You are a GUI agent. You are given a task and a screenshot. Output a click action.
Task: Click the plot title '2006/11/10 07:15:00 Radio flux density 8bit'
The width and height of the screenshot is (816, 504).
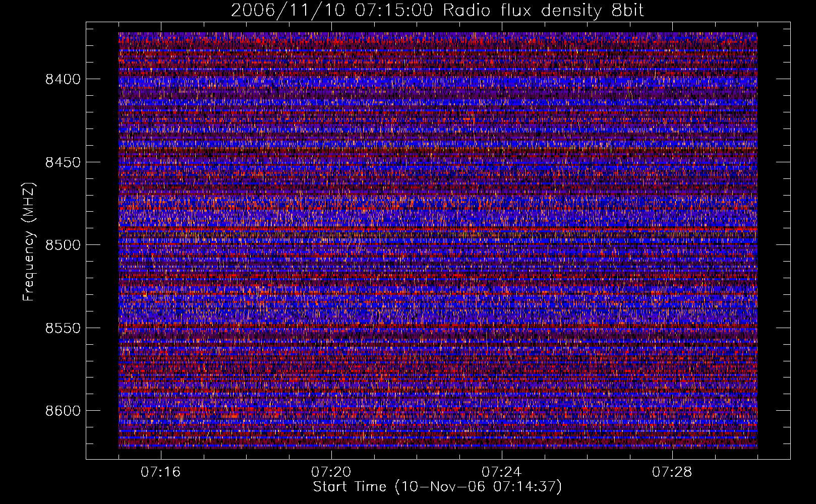(438, 10)
